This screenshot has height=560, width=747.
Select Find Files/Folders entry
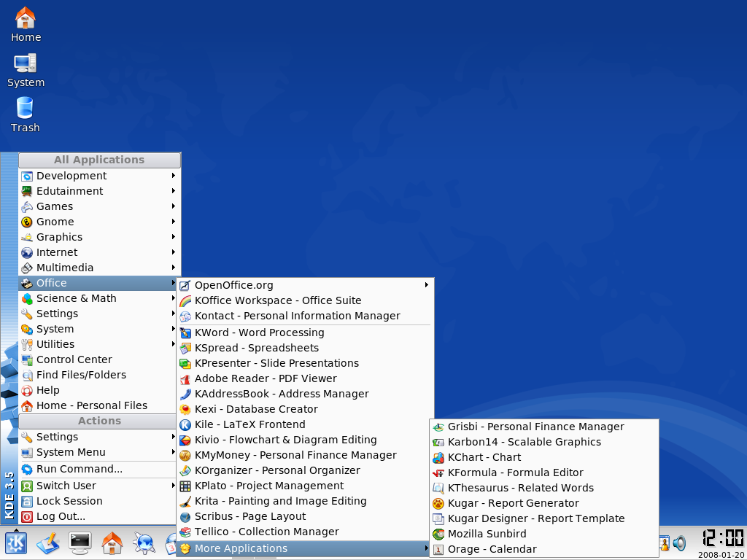point(98,375)
